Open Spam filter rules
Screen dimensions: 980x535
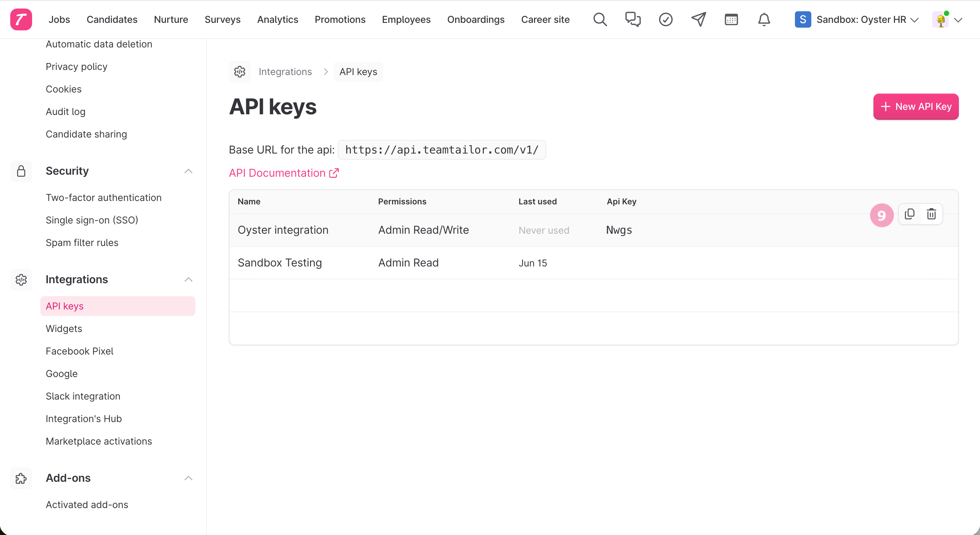coord(82,242)
